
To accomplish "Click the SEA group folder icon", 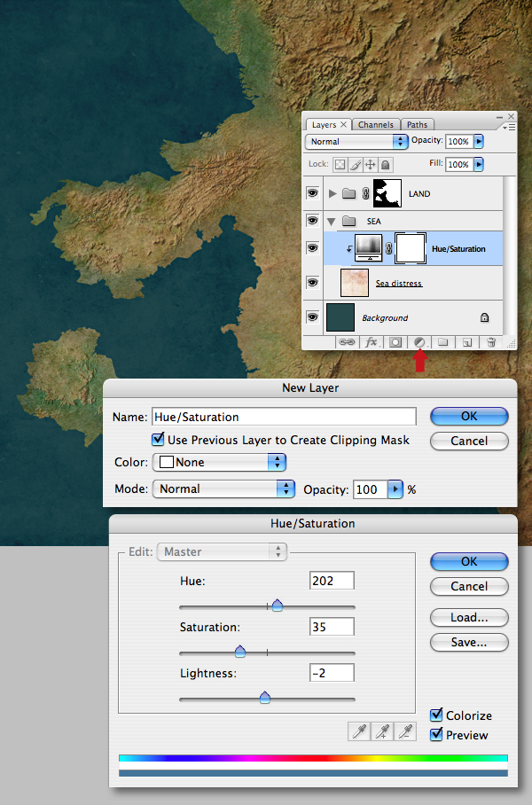I will tap(349, 222).
